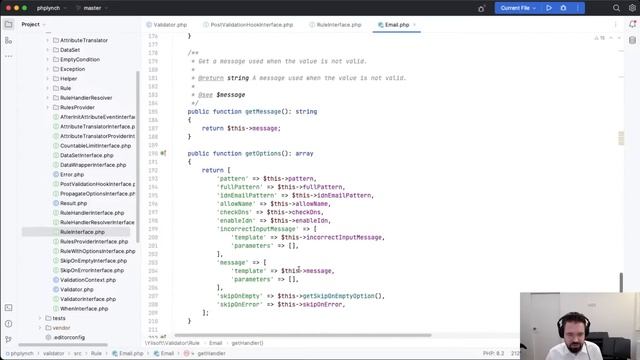Open the Notifications bell icon
Image resolution: width=640 pixels, height=360 pixels.
pyautogui.click(x=632, y=24)
